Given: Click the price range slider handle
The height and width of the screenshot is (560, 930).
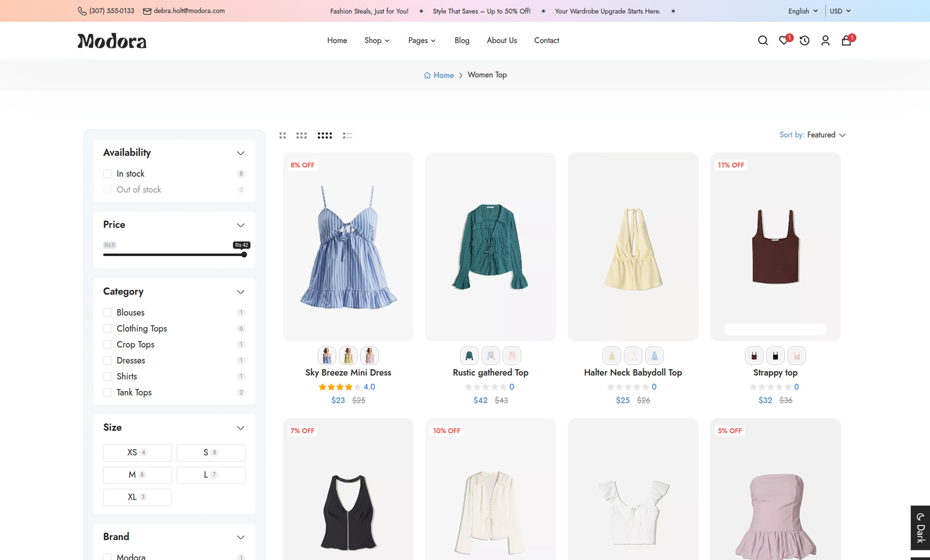Looking at the screenshot, I should click(x=244, y=255).
